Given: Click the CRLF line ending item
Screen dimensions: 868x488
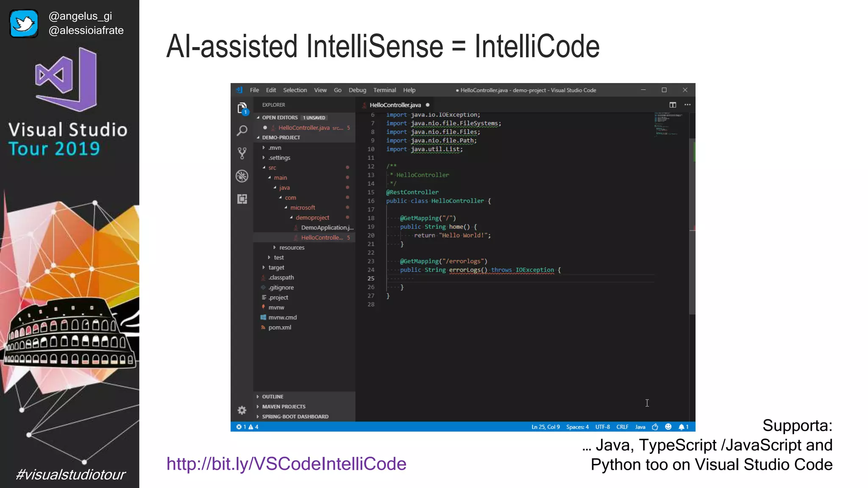Looking at the screenshot, I should coord(622,427).
